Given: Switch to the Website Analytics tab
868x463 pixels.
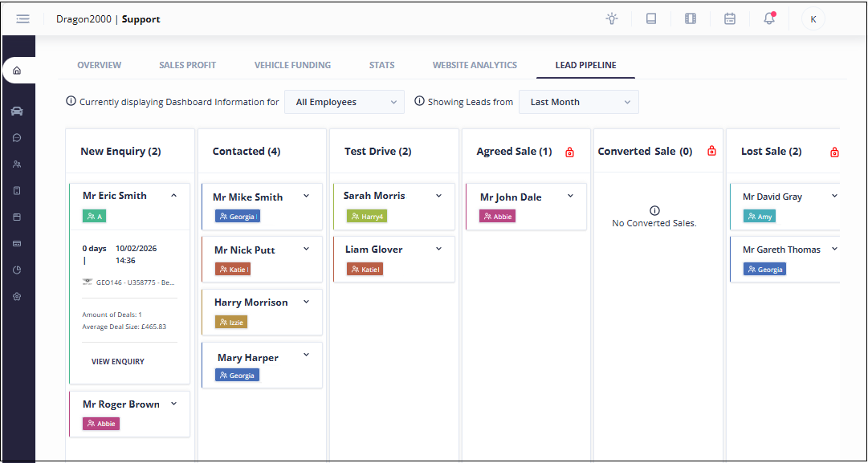Looking at the screenshot, I should click(x=475, y=65).
